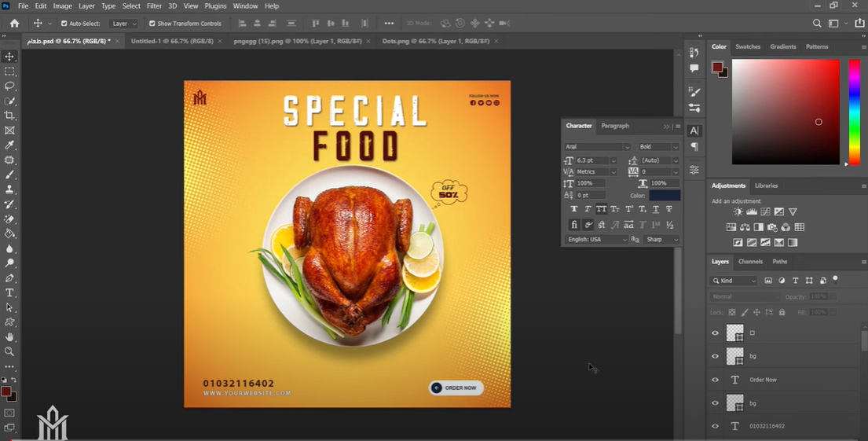Viewport: 868px width, 441px height.
Task: Select the Horizontal Type tool
Action: 9,292
